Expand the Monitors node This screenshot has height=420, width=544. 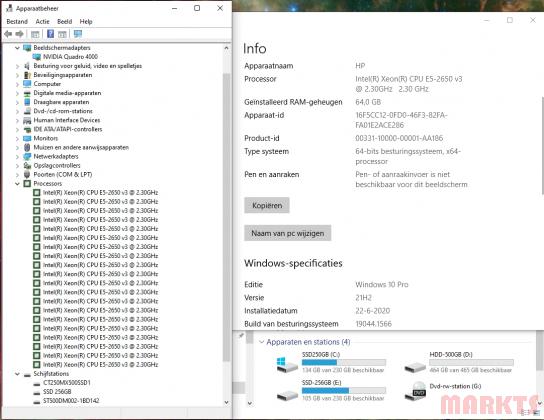17,138
